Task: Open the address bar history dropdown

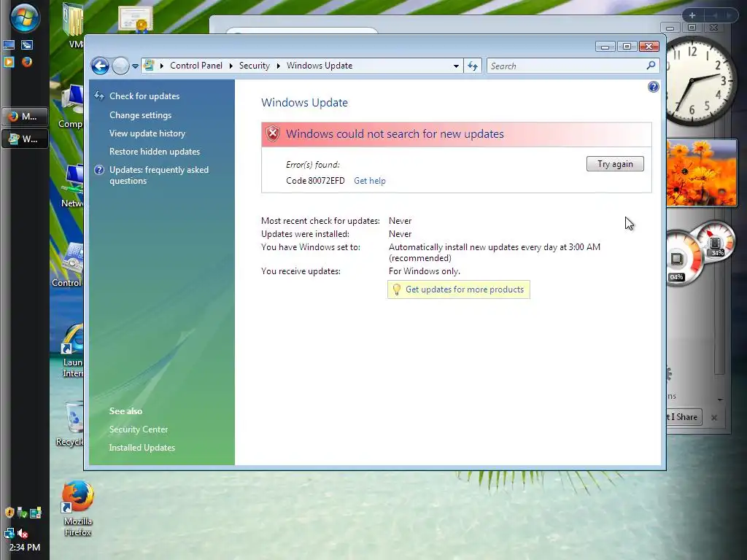Action: (456, 66)
